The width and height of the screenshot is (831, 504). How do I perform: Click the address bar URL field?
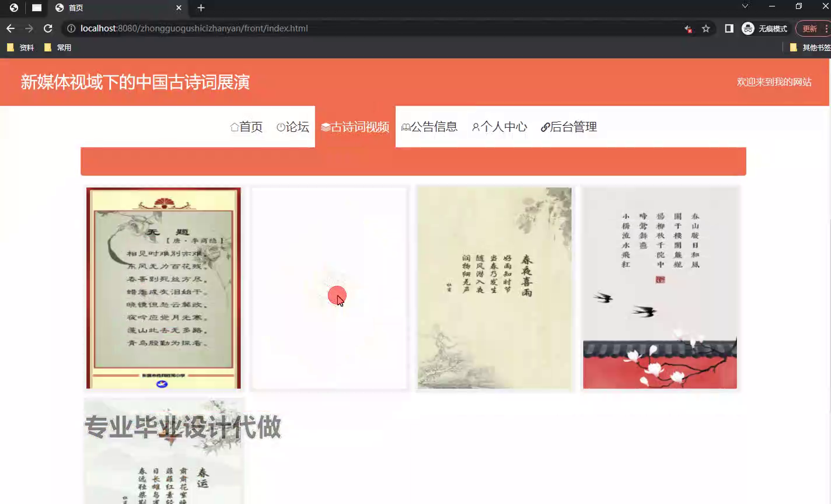click(x=373, y=28)
